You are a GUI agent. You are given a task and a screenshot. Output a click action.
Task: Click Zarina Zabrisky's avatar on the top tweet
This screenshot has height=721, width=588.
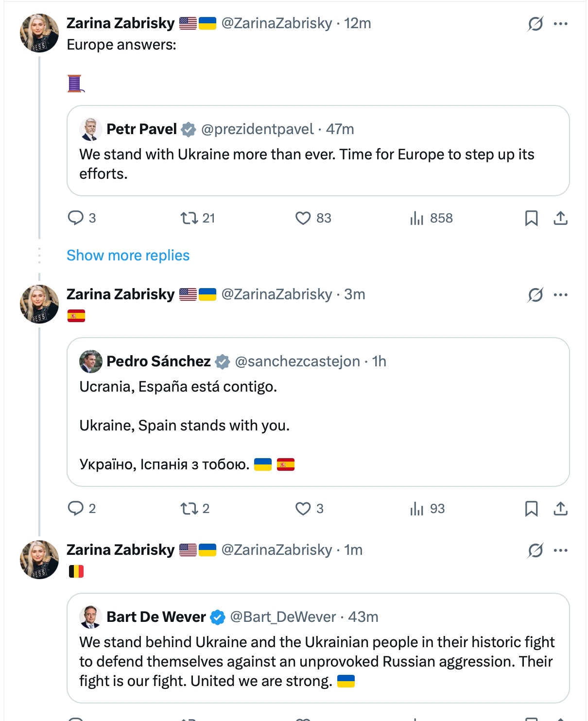(39, 33)
